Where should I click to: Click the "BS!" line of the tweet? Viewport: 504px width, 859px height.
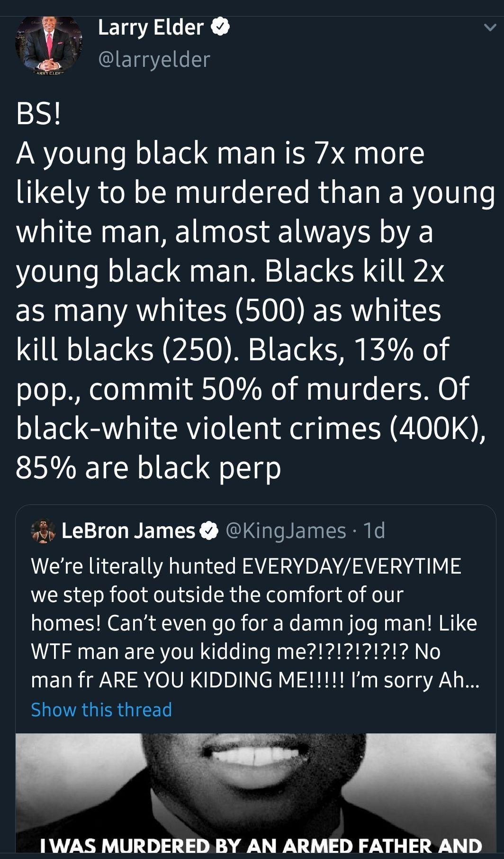click(x=39, y=116)
